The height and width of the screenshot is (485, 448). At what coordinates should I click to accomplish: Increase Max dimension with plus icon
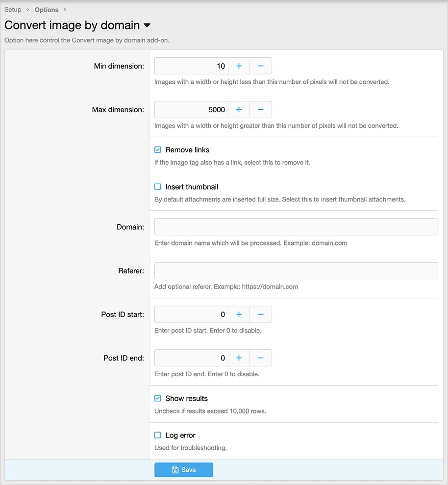[239, 110]
